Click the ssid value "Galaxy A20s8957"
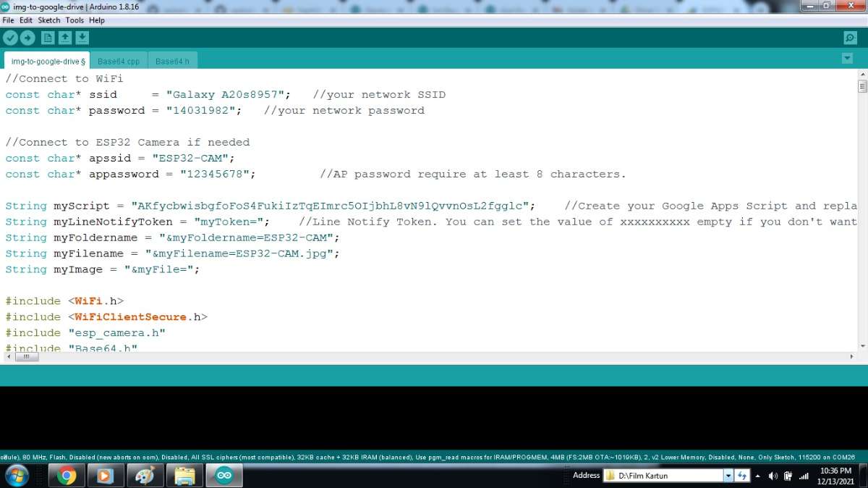The width and height of the screenshot is (868, 488). 229,95
